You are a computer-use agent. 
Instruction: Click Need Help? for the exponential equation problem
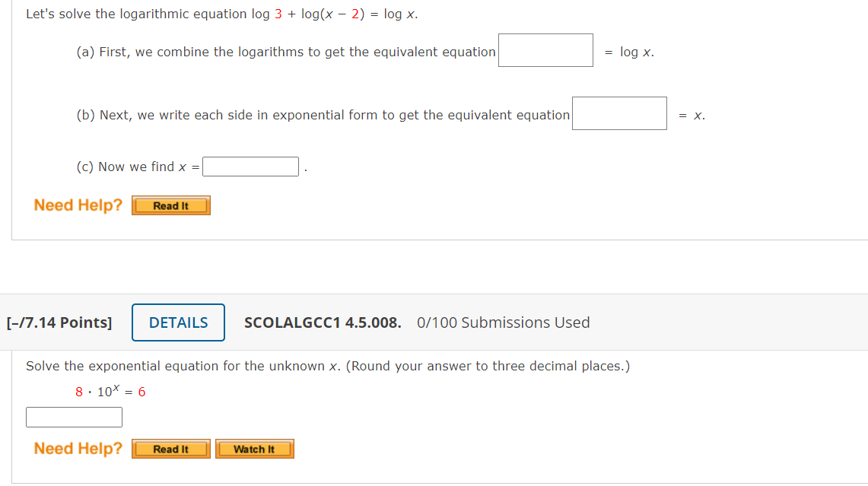coord(77,449)
